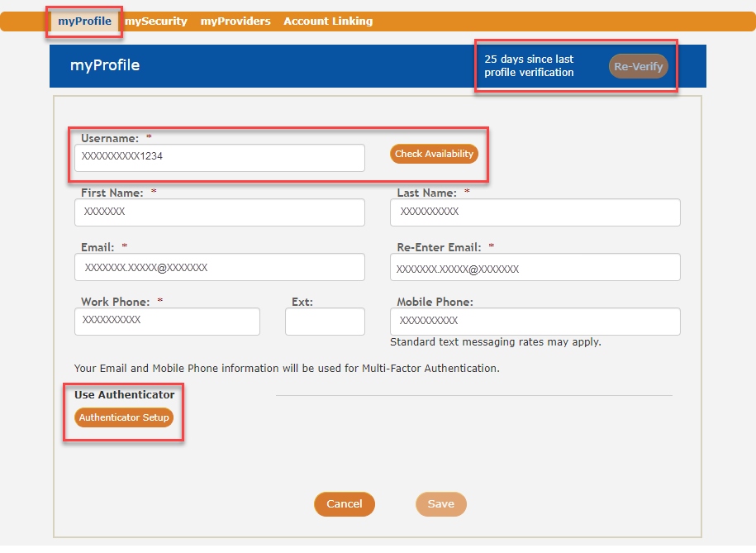
Task: Click into the First Name field
Action: tap(219, 212)
